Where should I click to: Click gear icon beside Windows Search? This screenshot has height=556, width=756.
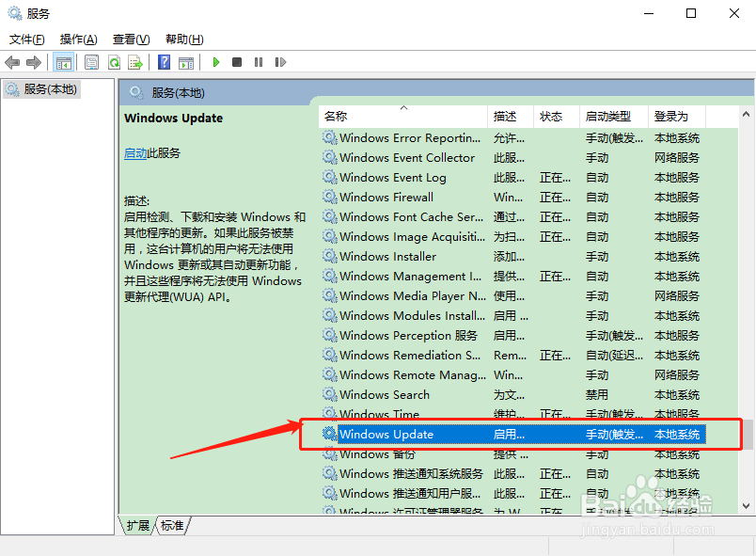330,394
